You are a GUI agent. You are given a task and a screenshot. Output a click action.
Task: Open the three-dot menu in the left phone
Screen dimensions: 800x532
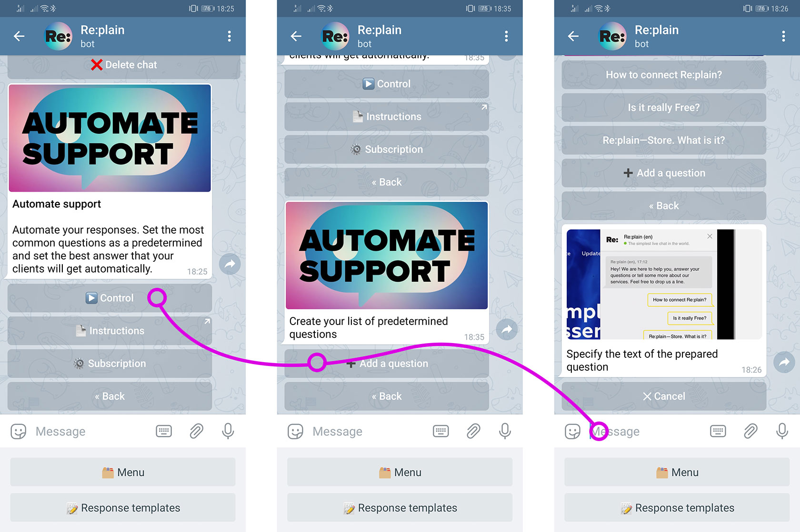click(230, 36)
